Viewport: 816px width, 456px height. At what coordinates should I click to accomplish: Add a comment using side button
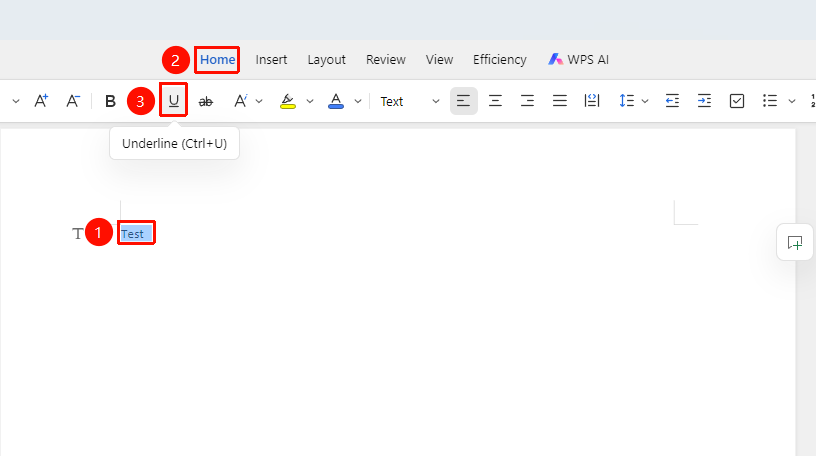pyautogui.click(x=795, y=243)
